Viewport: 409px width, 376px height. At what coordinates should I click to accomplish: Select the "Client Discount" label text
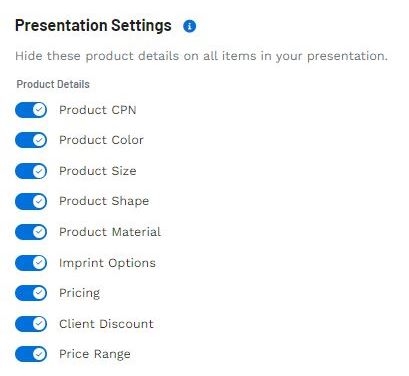coord(106,324)
